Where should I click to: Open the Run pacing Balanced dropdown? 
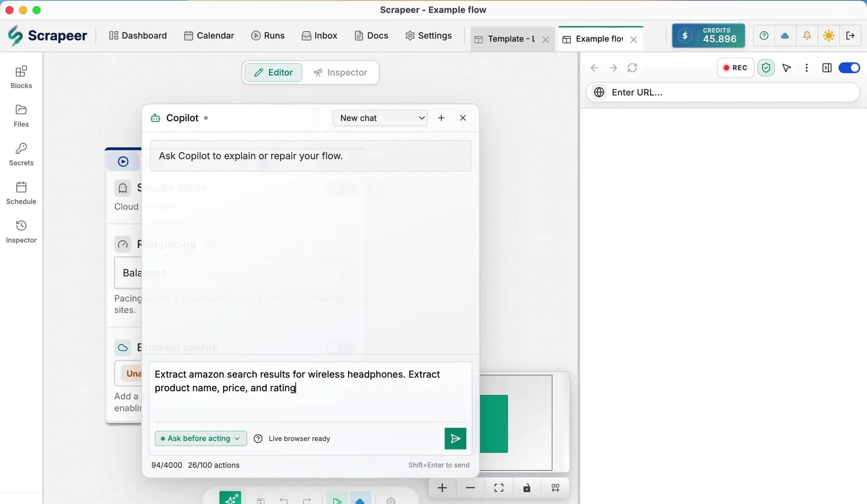click(128, 273)
